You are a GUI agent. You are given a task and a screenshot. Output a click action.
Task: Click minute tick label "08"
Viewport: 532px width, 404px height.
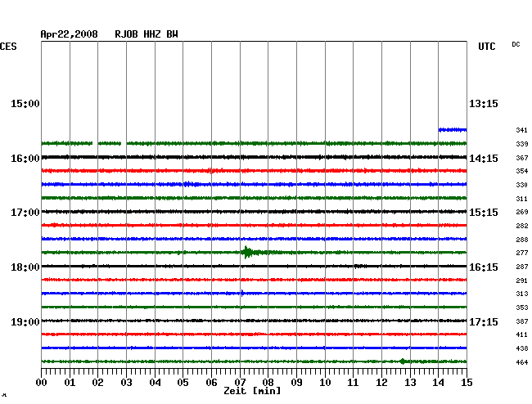[x=268, y=383]
